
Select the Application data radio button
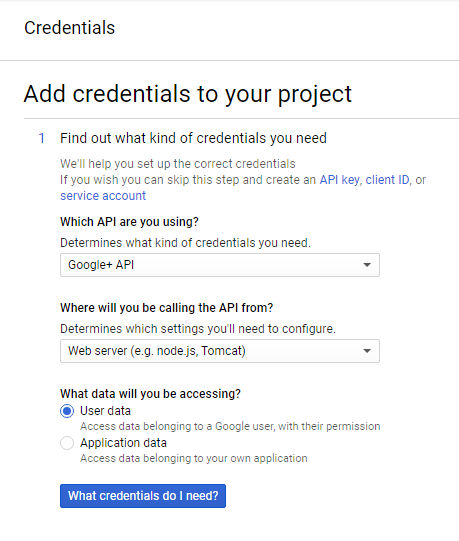click(x=67, y=443)
